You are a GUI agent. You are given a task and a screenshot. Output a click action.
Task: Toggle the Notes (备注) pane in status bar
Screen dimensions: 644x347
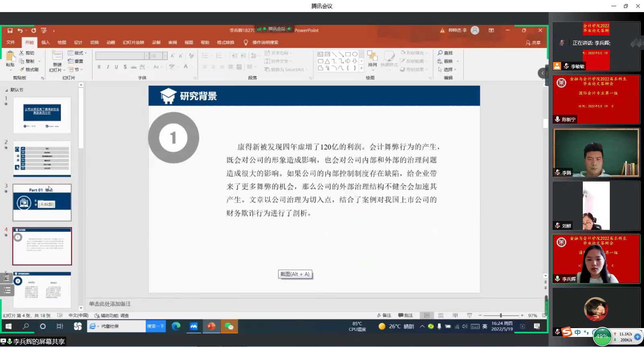click(384, 316)
